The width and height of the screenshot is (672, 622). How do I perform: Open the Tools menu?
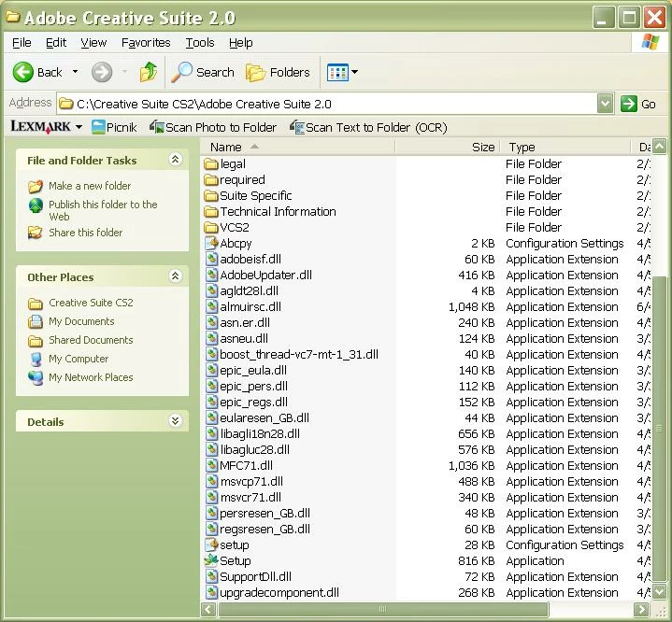(x=200, y=42)
